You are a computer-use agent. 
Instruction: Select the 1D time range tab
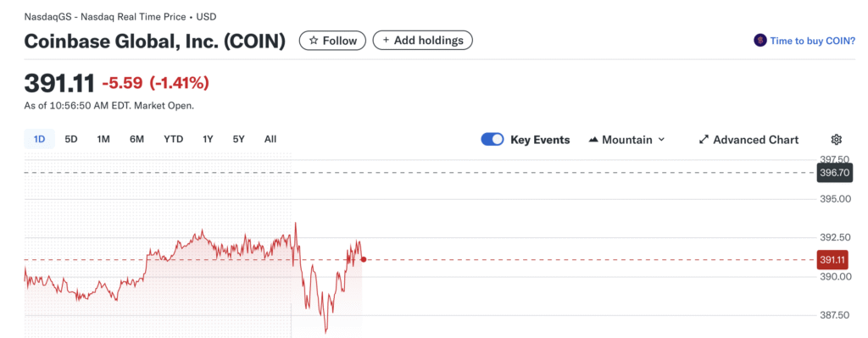tap(39, 140)
